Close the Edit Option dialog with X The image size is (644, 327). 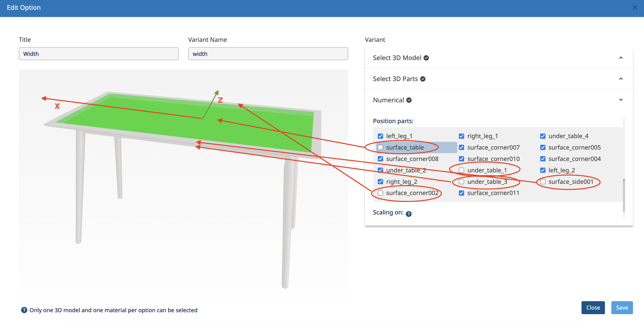(635, 7)
